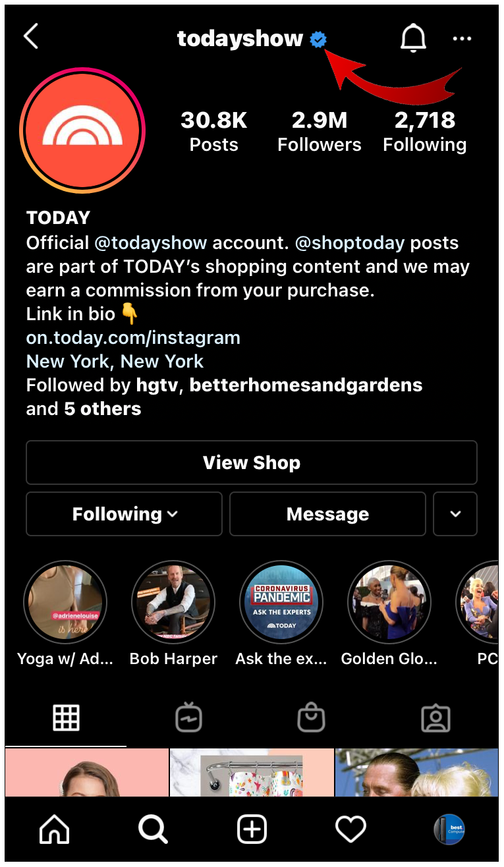This screenshot has height=867, width=504.
Task: Open Search with the magnifier icon
Action: pos(153,829)
